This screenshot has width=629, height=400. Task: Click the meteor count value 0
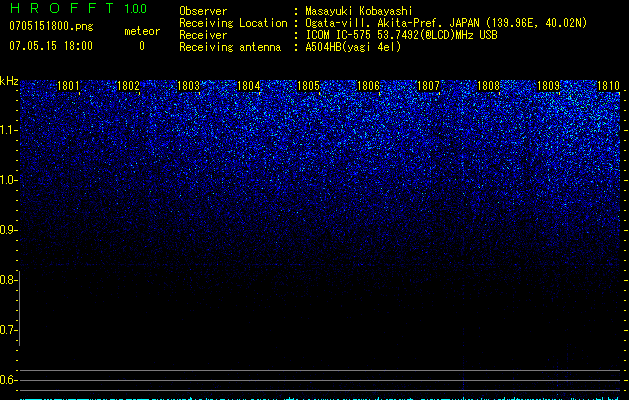[x=142, y=46]
